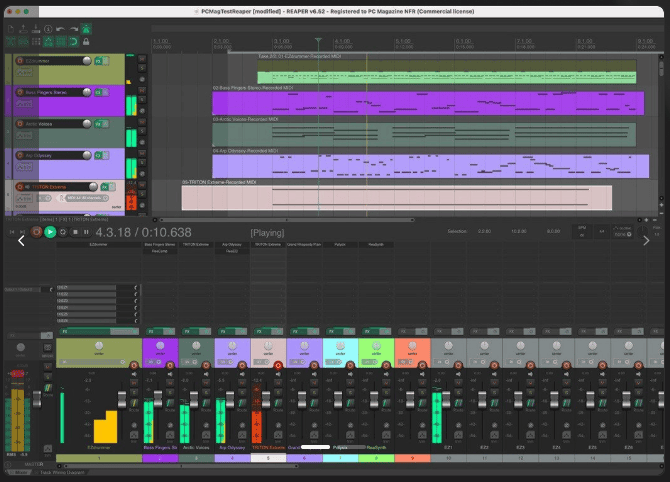
Task: Open FX chain for TRITON Extreme track
Action: click(x=105, y=187)
